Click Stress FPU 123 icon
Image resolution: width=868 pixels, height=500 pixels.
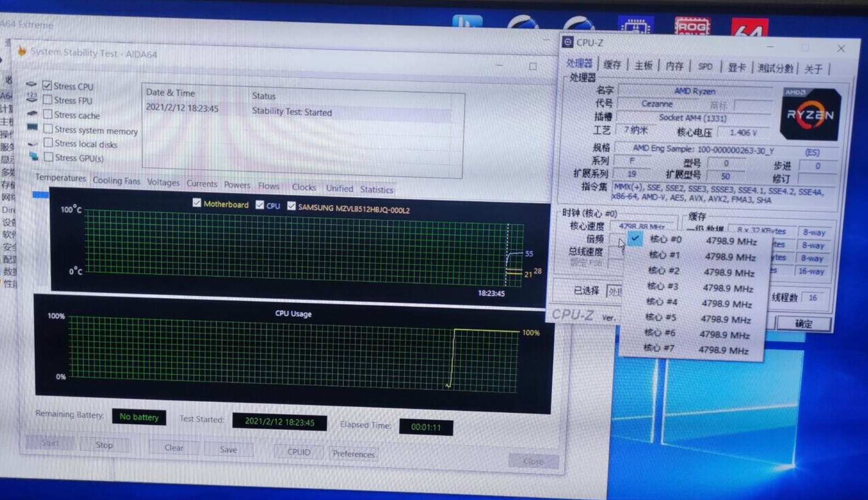point(32,98)
